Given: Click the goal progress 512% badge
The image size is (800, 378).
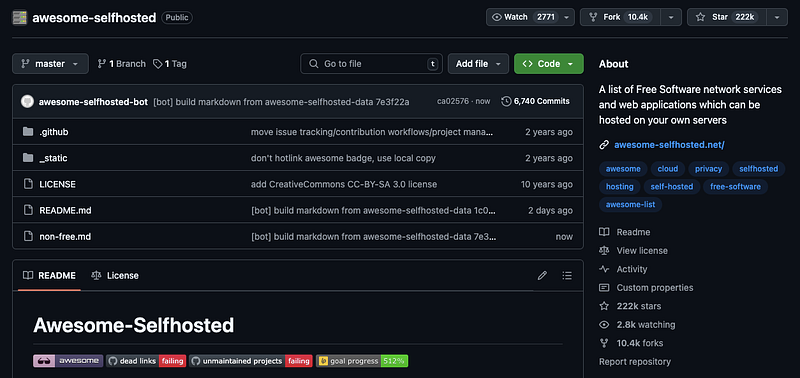Looking at the screenshot, I should (x=362, y=361).
